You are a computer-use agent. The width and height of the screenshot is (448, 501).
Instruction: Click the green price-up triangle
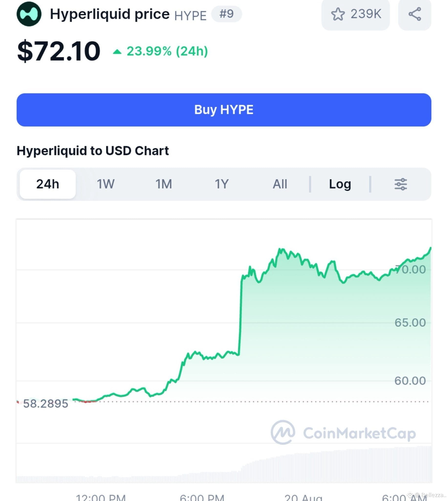(117, 51)
